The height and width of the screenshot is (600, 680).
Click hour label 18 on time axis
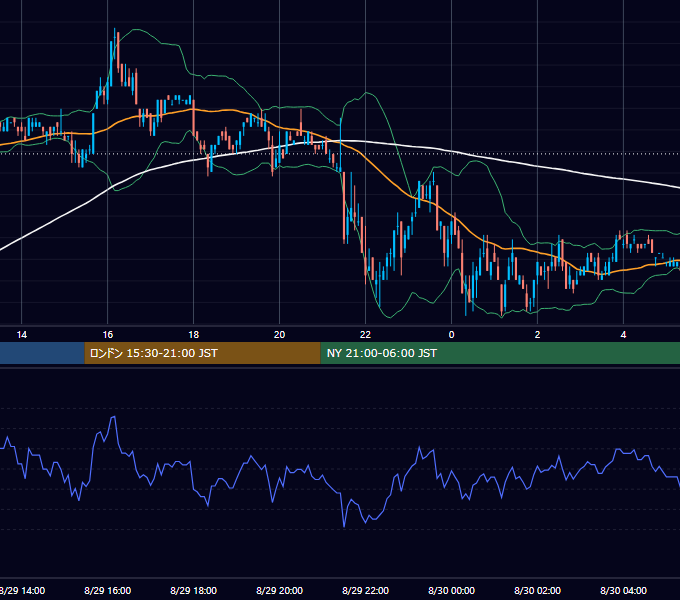pyautogui.click(x=193, y=335)
